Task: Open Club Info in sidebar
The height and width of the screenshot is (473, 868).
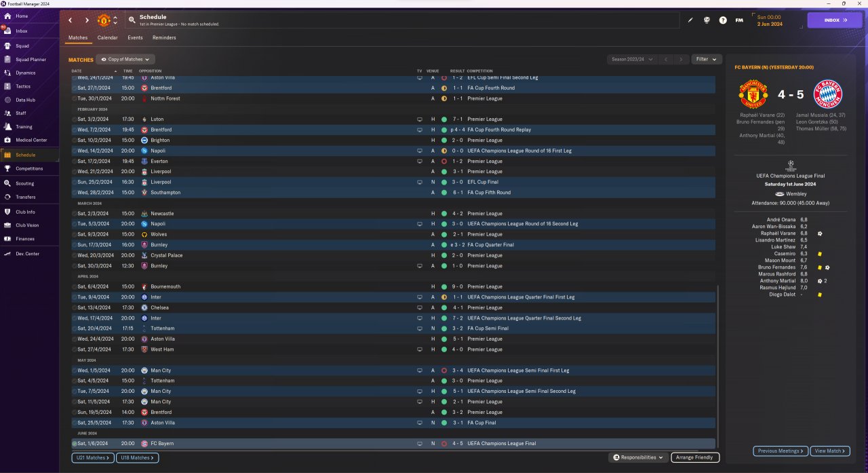Action: click(25, 212)
